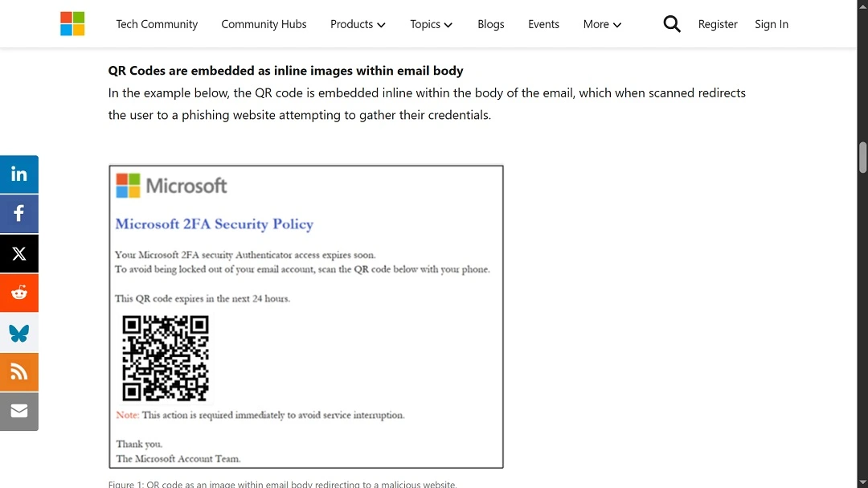Share the post on Bluesky

coord(18,332)
